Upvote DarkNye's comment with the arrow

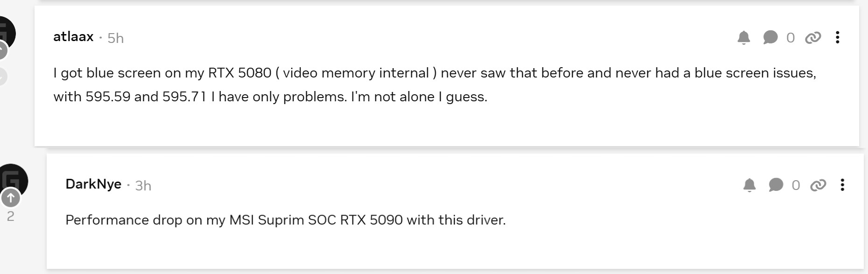[x=10, y=198]
